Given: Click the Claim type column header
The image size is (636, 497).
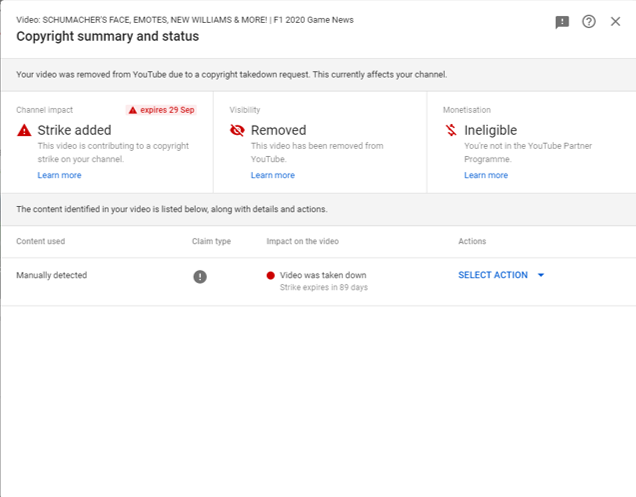Looking at the screenshot, I should coord(211,241).
